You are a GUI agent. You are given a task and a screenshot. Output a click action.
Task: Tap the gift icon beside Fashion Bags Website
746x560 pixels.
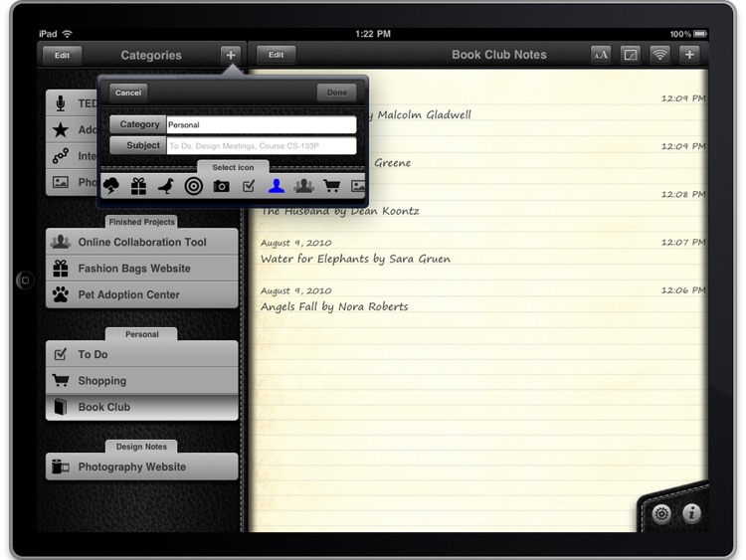click(61, 269)
